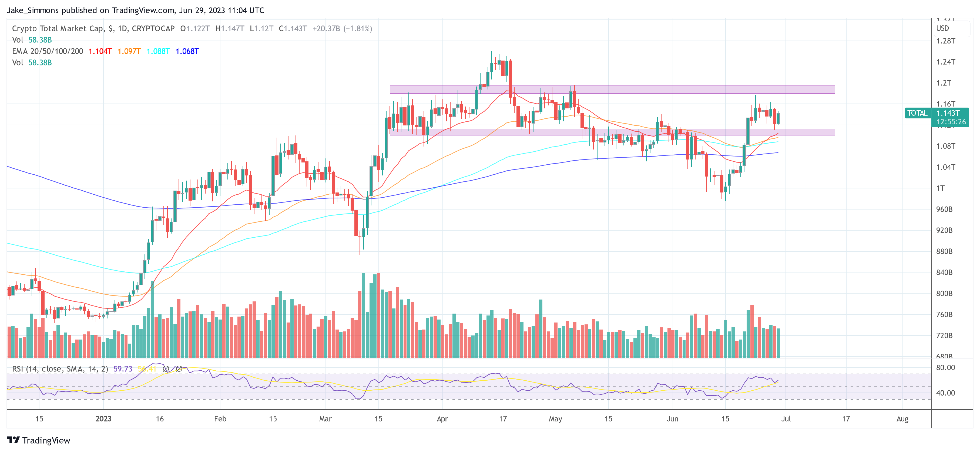
Task: Click the Vol 58.38B label beneath the EMA row
Action: click(32, 62)
